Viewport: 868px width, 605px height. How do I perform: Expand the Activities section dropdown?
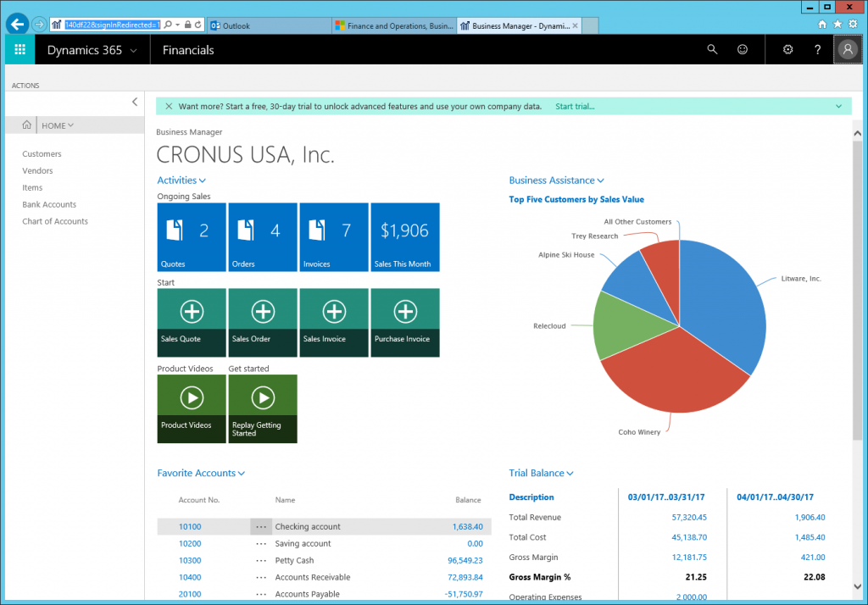coord(202,181)
